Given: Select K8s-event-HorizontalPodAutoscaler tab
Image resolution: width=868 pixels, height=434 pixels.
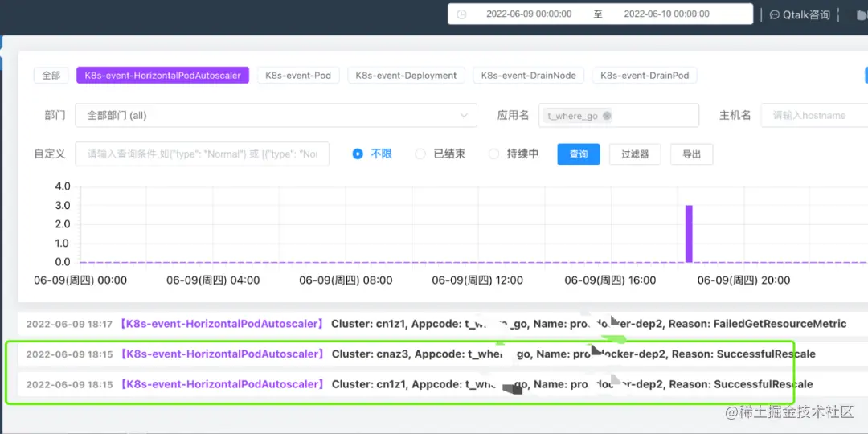Looking at the screenshot, I should 162,76.
